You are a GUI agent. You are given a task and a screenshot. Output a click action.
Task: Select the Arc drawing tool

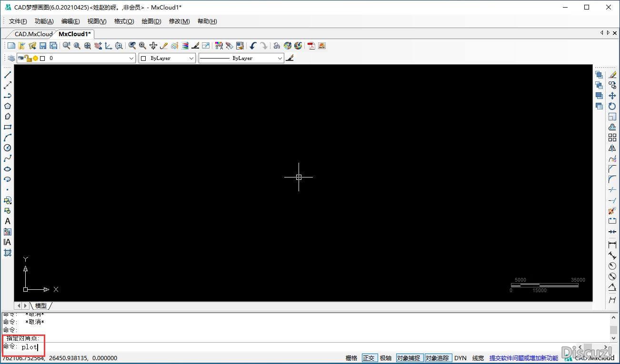8,138
